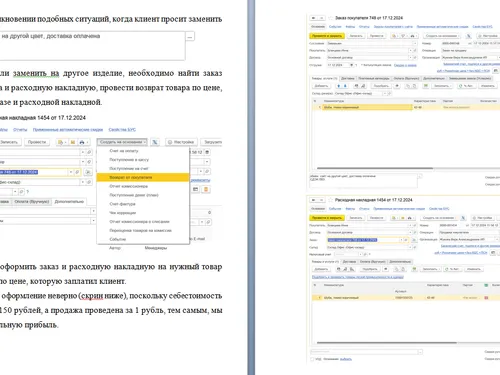Click the barcode scanner icon in the Заказ покупателя goods toolbar
Viewport: 500px width, 375px height.
356,86
